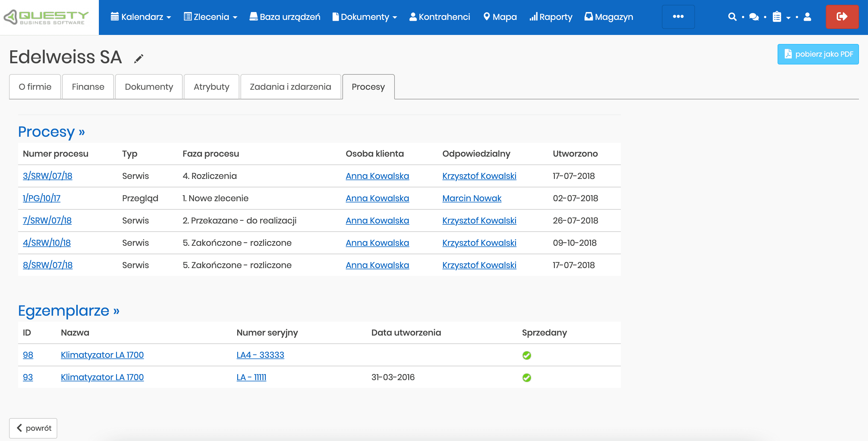868x441 pixels.
Task: Expand the Dokumenty dropdown in navbar
Action: (365, 17)
